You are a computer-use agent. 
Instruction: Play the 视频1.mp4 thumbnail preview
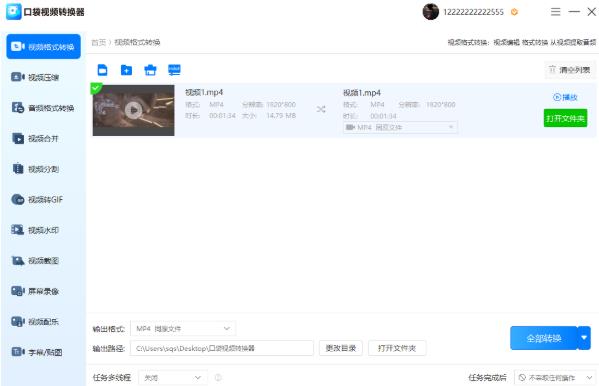pyautogui.click(x=133, y=110)
